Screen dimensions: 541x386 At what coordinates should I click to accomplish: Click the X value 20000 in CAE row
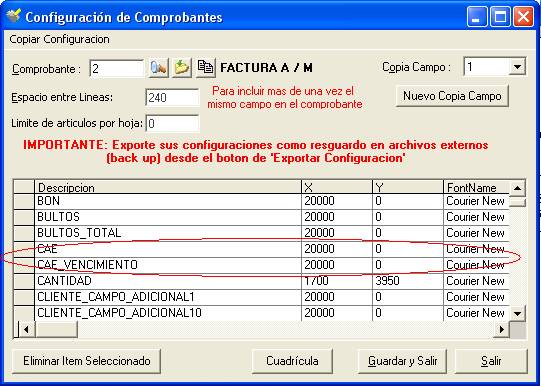coord(337,249)
